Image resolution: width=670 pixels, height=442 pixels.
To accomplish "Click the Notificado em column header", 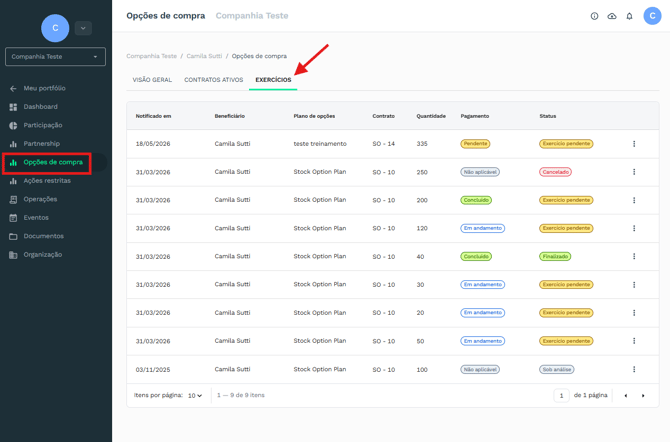I will tap(153, 116).
